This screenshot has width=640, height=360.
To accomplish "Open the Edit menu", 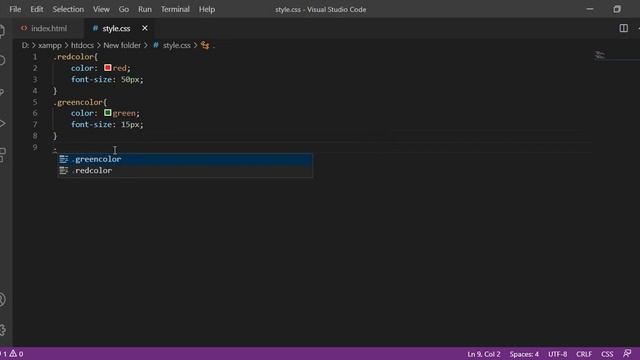I will [37, 9].
